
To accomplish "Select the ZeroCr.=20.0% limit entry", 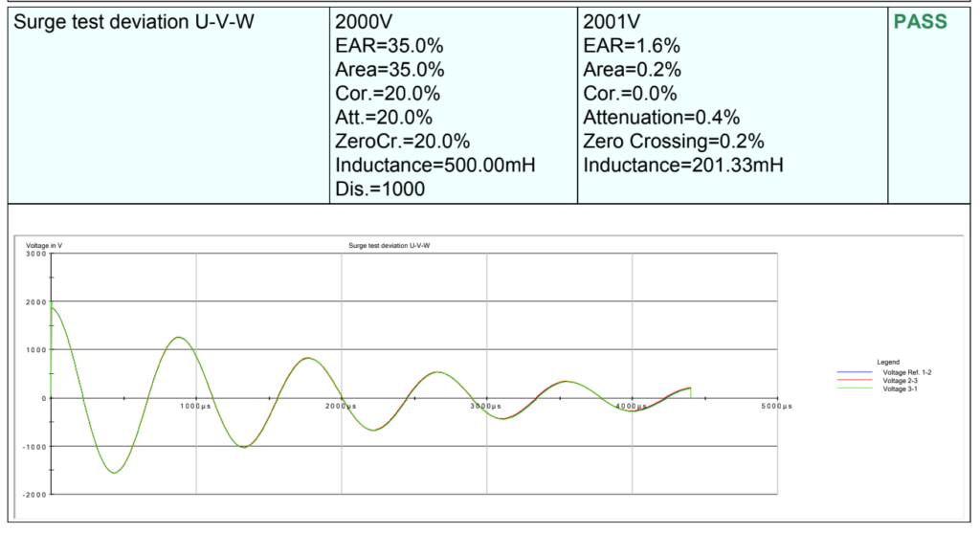I will point(402,142).
